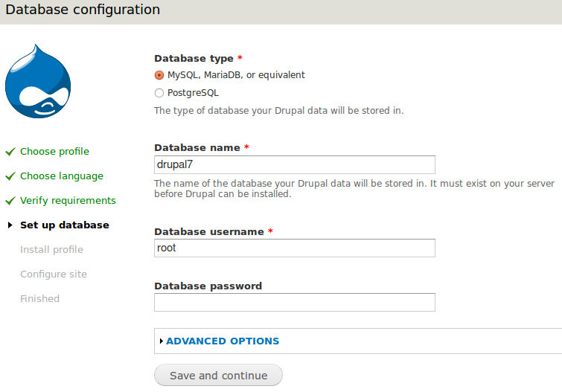Click the Install profile step
This screenshot has height=392, width=562.
pyautogui.click(x=51, y=250)
